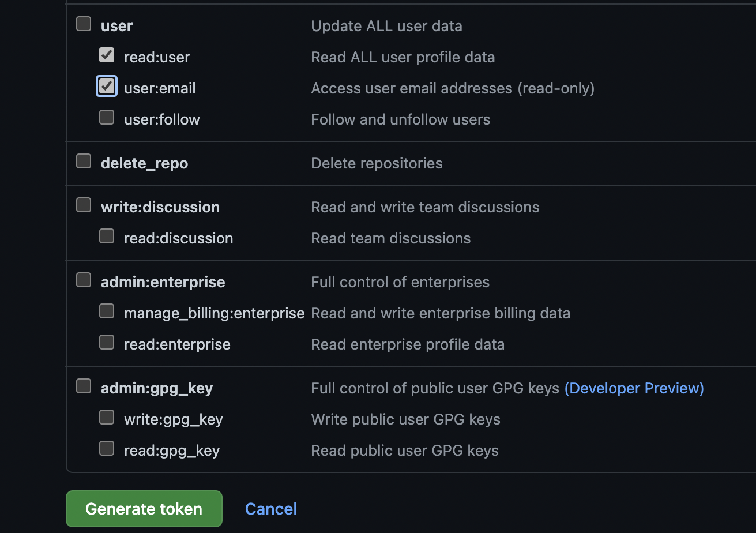
Task: Click the Cancel link
Action: point(271,509)
